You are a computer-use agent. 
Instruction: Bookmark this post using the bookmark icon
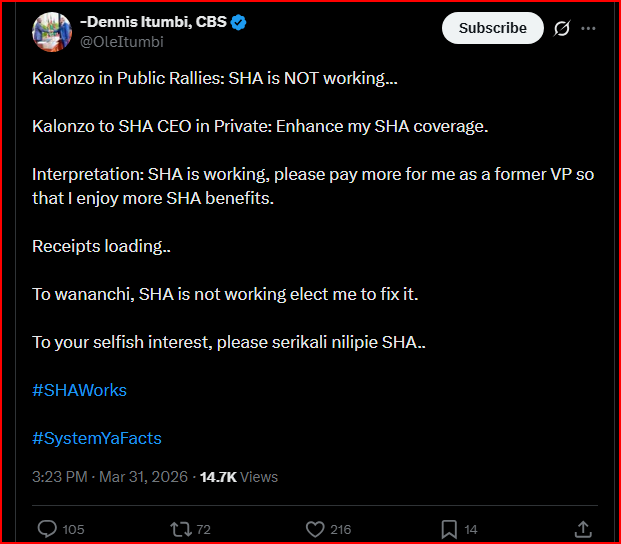click(x=449, y=529)
